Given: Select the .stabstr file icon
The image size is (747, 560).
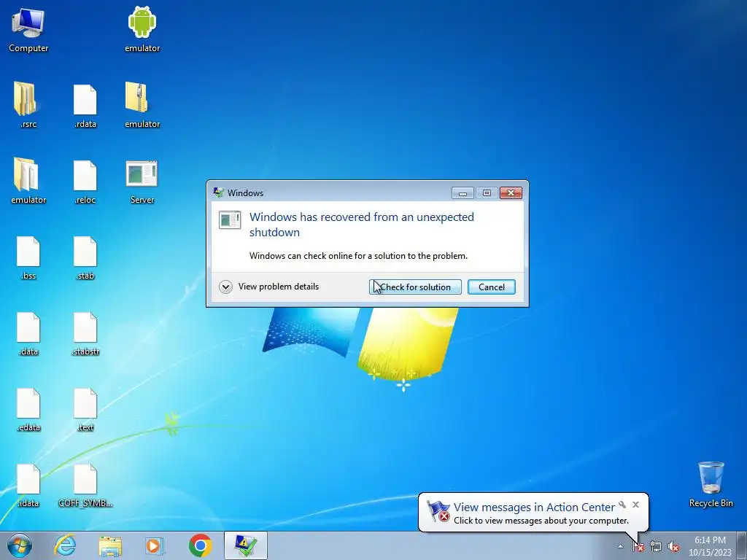Looking at the screenshot, I should 85,332.
